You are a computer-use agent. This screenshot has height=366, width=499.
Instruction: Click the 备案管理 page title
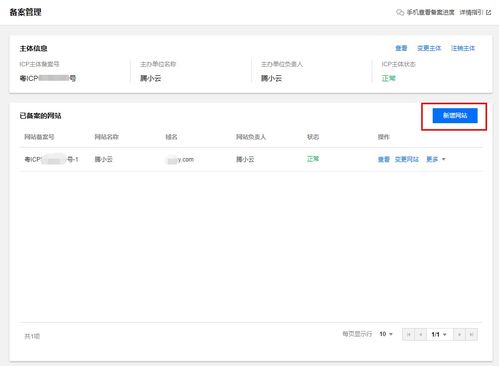point(25,12)
